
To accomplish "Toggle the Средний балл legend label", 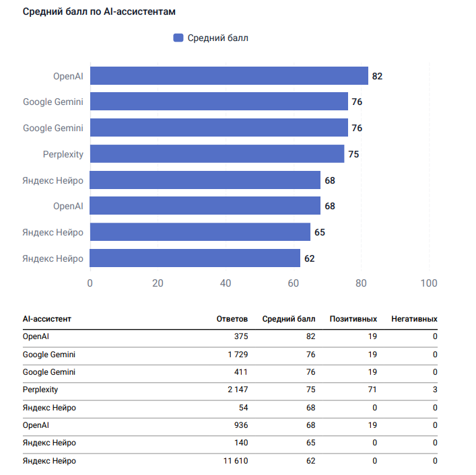I will 217,38.
